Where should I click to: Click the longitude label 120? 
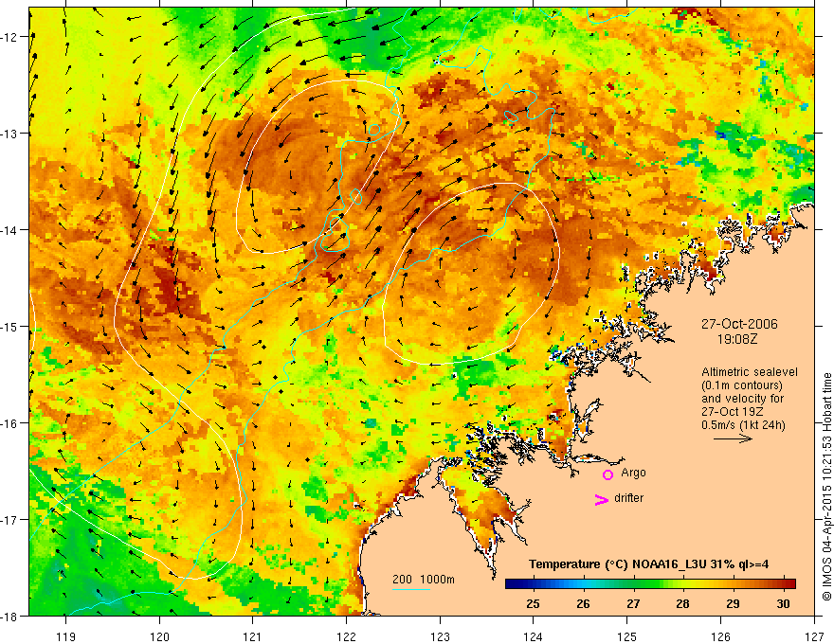click(x=159, y=636)
